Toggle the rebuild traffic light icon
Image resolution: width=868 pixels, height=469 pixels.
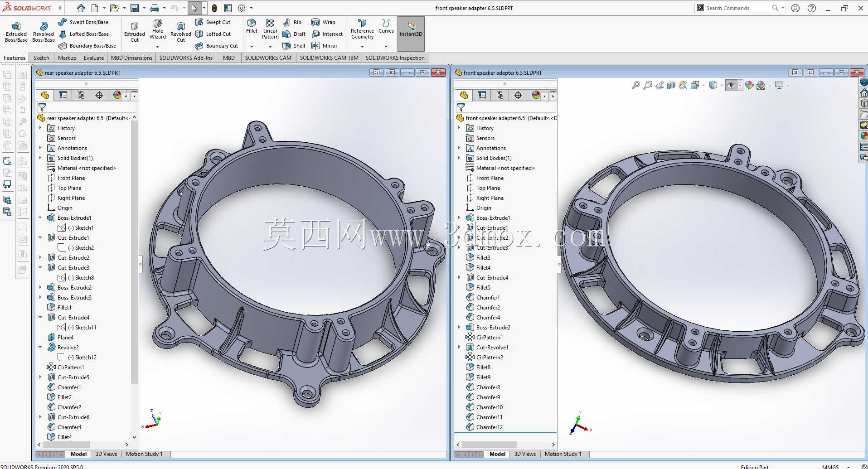[x=214, y=8]
